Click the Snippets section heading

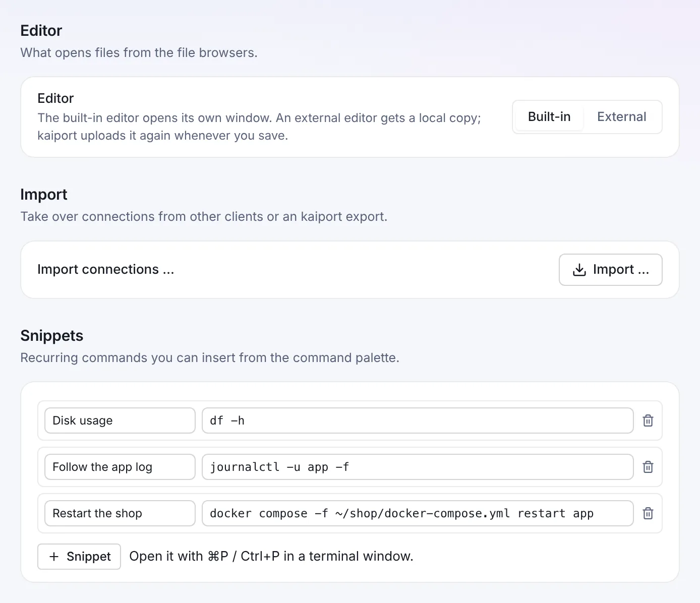coord(52,336)
